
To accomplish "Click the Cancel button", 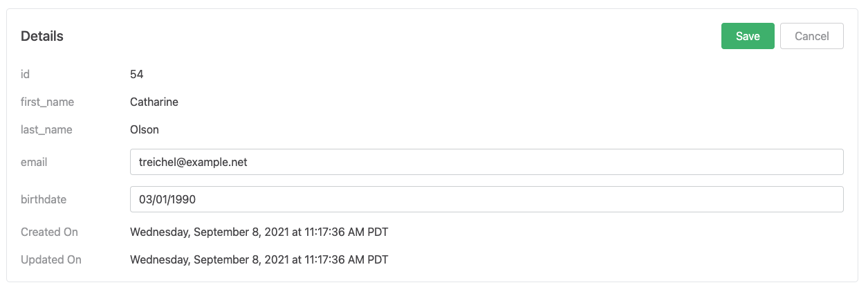I will [x=812, y=36].
